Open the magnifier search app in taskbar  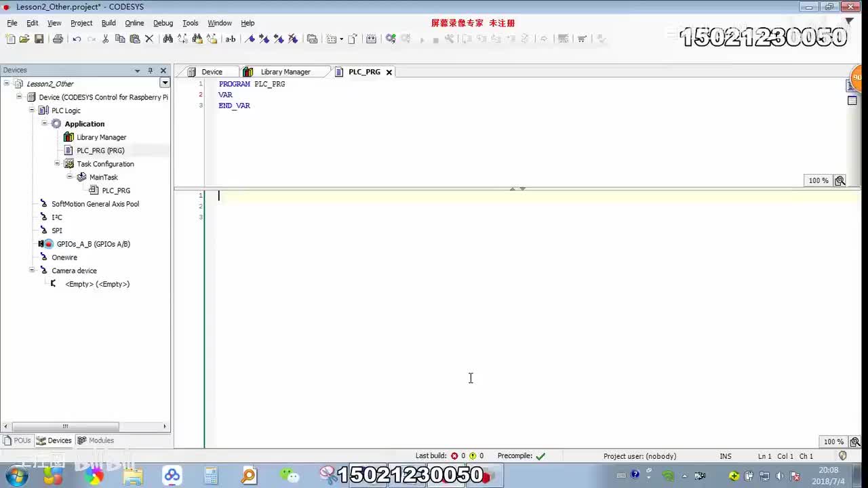coord(249,476)
